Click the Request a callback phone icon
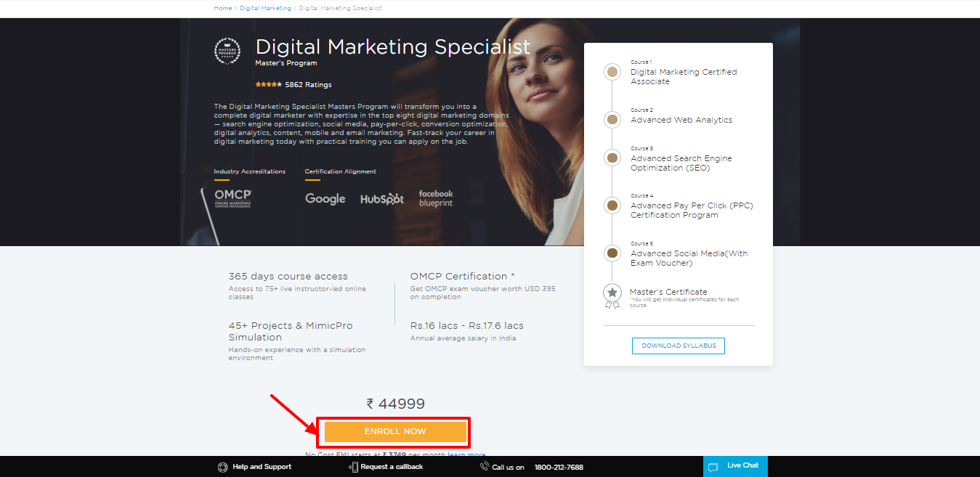Image resolution: width=980 pixels, height=477 pixels. pos(354,467)
